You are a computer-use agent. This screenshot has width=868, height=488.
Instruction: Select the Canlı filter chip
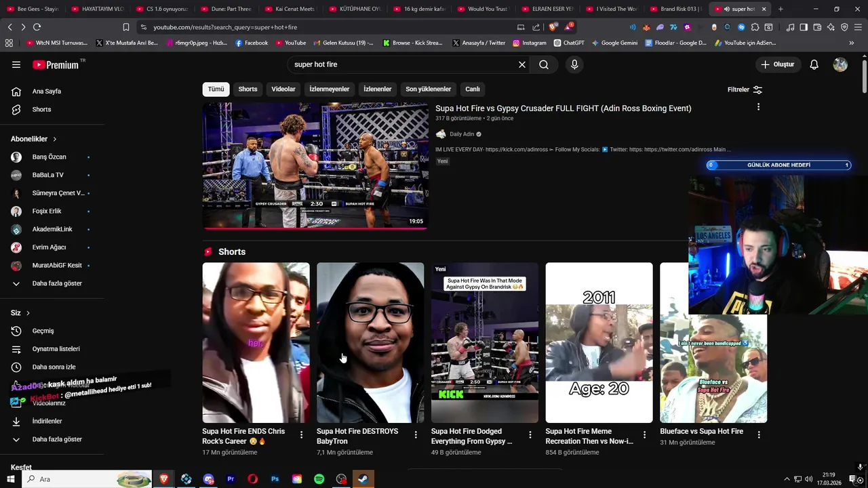click(x=473, y=89)
